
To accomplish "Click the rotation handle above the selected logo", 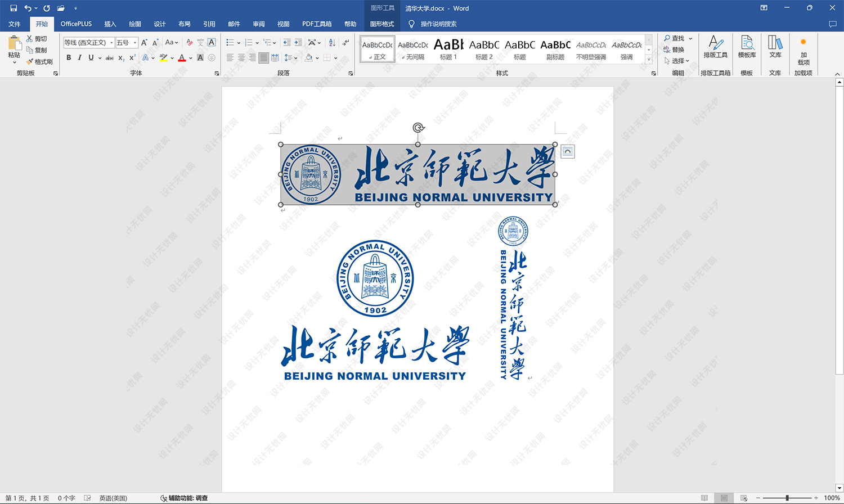I will pyautogui.click(x=418, y=128).
